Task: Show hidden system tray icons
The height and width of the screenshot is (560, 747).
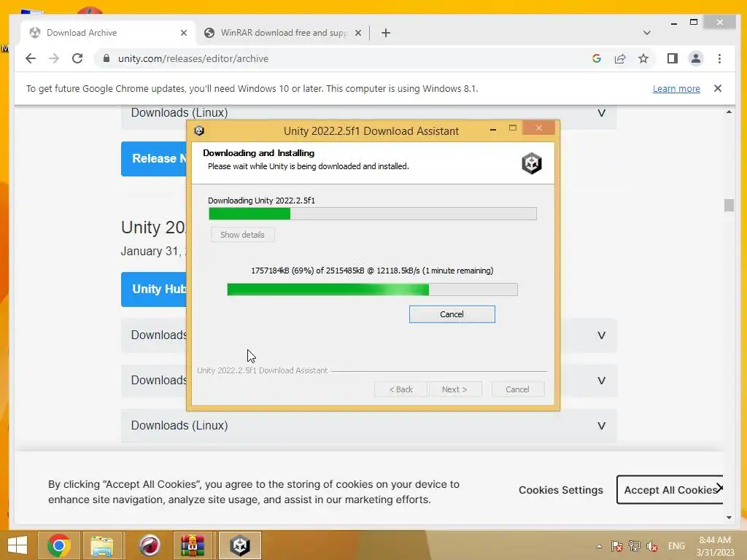Action: coord(600,546)
